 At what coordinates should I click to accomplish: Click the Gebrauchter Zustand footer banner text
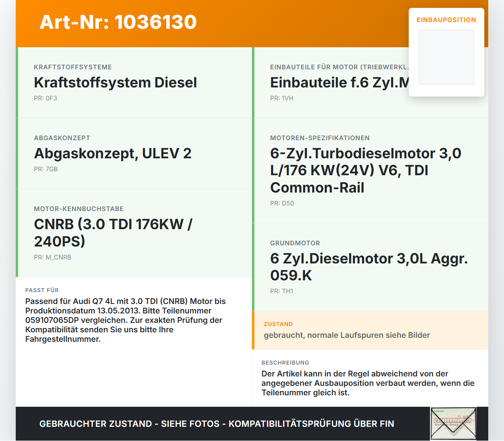pos(217,424)
